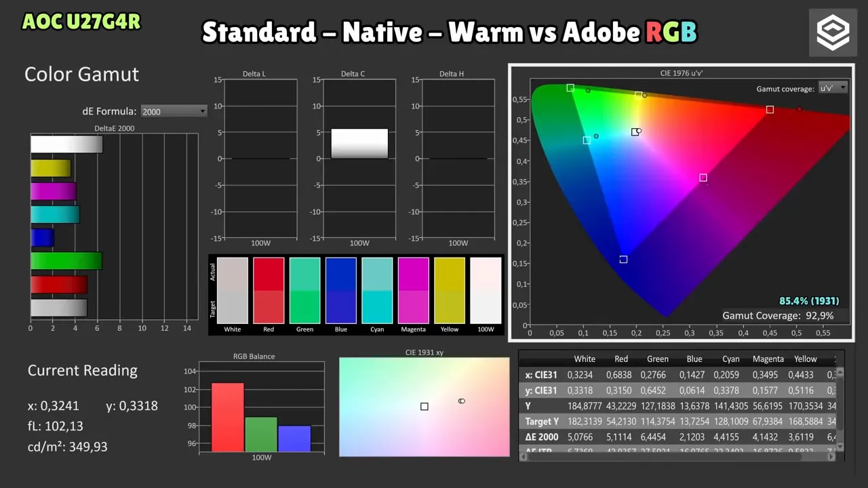
Task: Select the Yellow actual/target swatch
Action: coord(450,290)
